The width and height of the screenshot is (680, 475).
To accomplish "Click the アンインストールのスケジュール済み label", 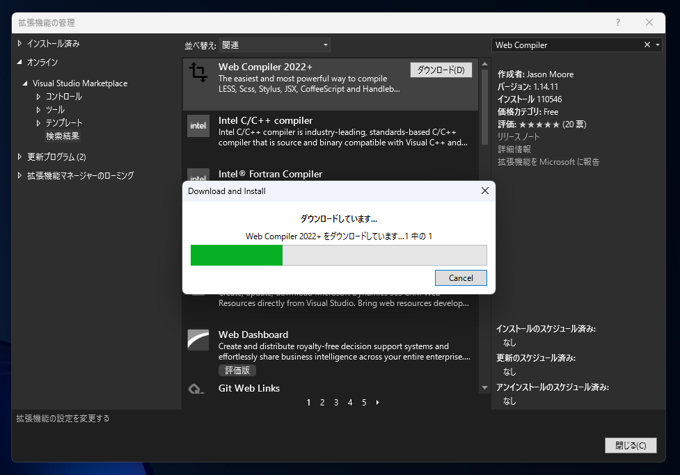I will point(552,387).
